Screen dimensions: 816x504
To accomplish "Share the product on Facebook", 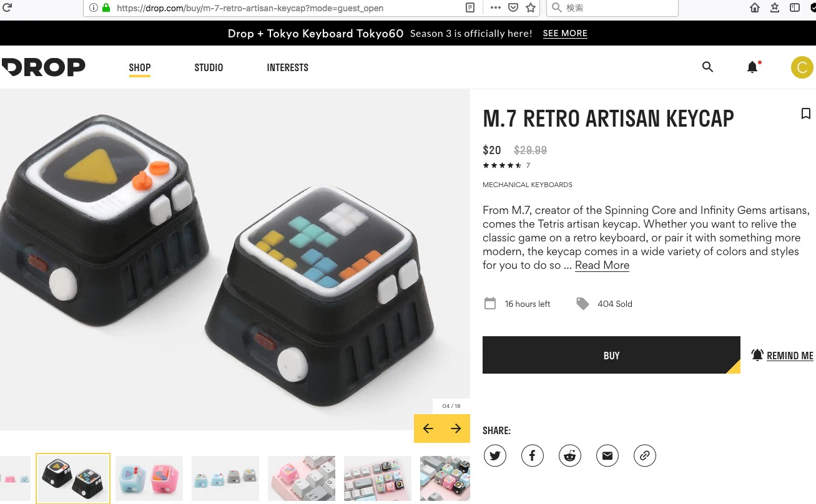I will (x=533, y=456).
